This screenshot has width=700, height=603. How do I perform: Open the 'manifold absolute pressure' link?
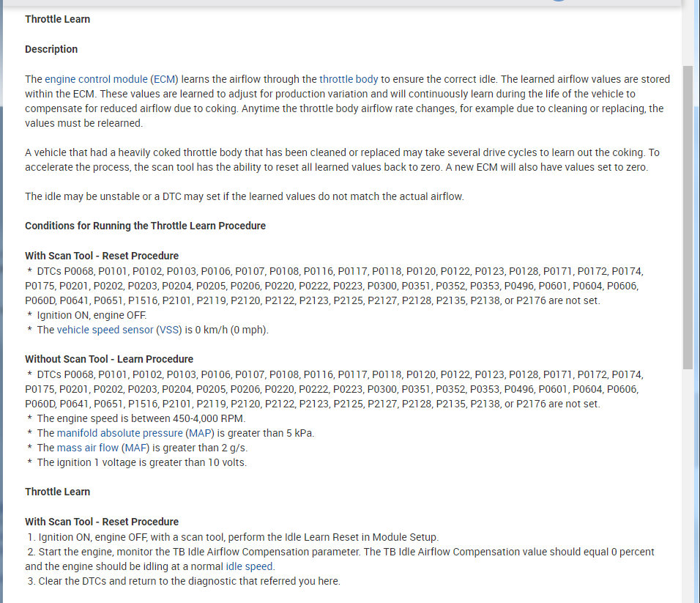119,433
